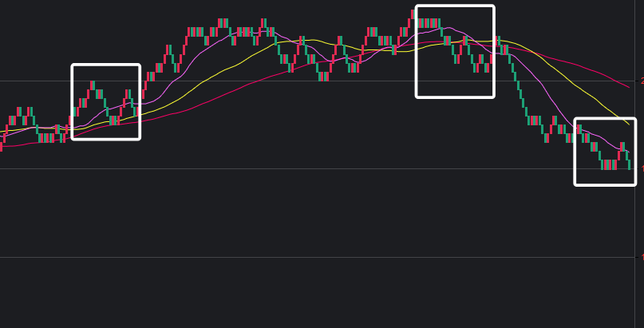Click the tallest peak candle inside the left box
Image resolution: width=644 pixels, height=328 pixels.
[93, 85]
